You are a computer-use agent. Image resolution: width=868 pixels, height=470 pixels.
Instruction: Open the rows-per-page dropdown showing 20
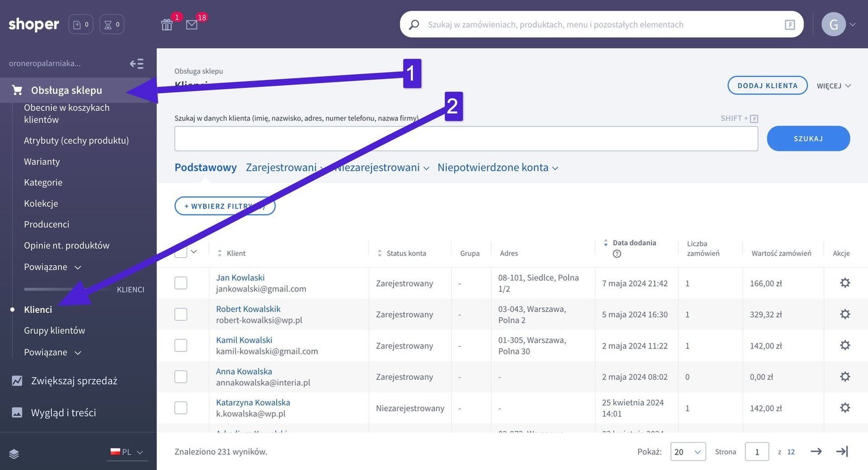pos(688,452)
